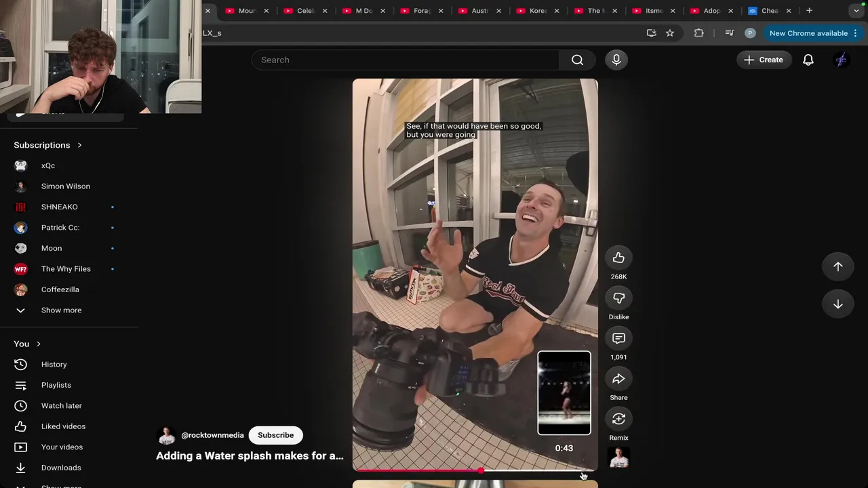Viewport: 868px width, 488px height.
Task: Open the Remix option
Action: pyautogui.click(x=618, y=419)
